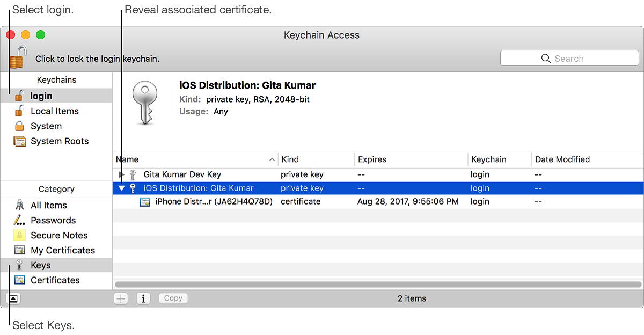Select the System keychain label
644x335 pixels.
(46, 126)
